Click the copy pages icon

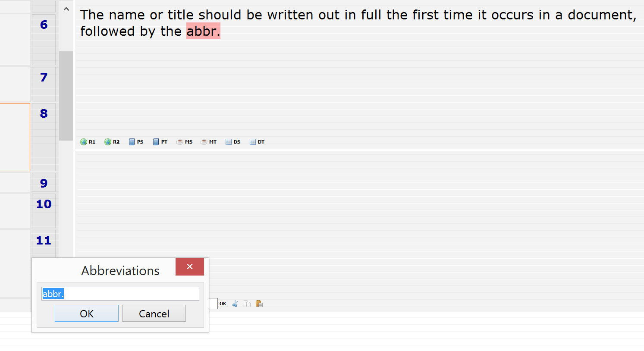tap(247, 304)
